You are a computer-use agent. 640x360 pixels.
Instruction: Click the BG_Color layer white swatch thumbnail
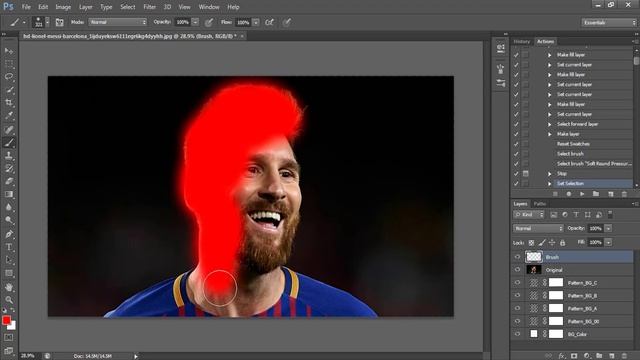pos(534,334)
